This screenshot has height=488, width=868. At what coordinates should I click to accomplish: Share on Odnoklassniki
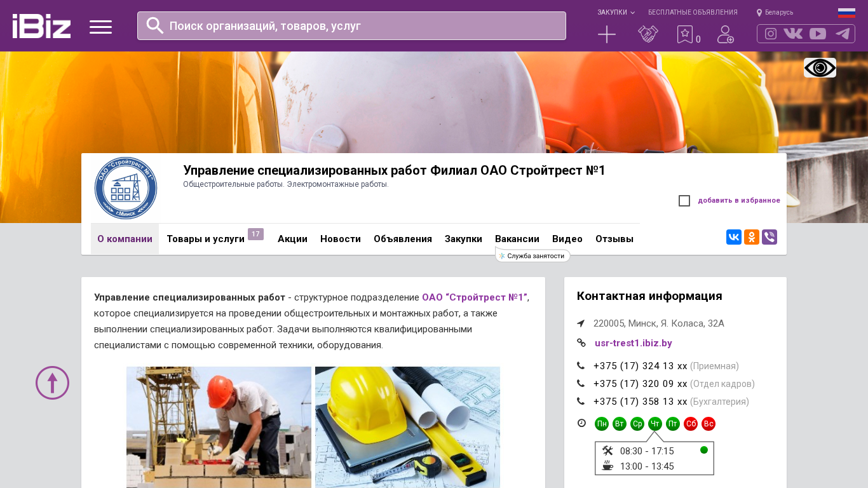tap(752, 237)
